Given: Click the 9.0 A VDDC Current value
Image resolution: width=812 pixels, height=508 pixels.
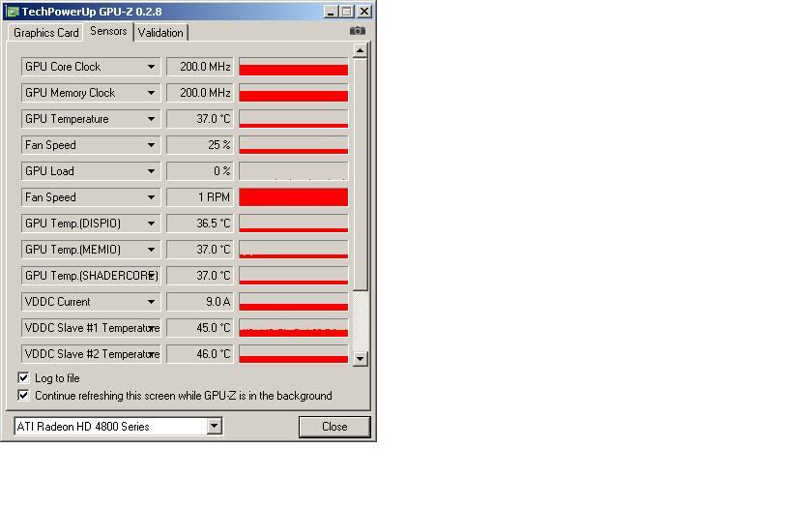Looking at the screenshot, I should click(200, 302).
